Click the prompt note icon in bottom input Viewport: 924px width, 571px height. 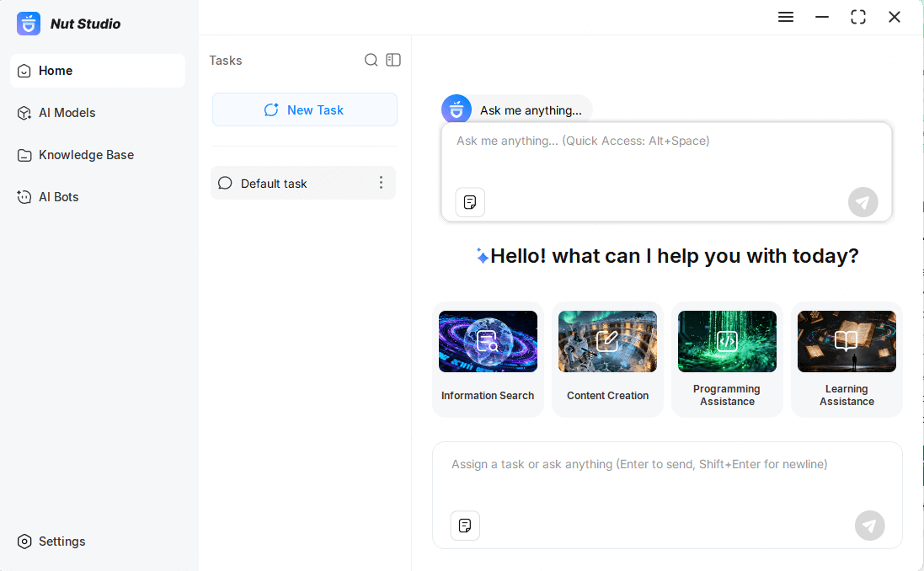465,526
